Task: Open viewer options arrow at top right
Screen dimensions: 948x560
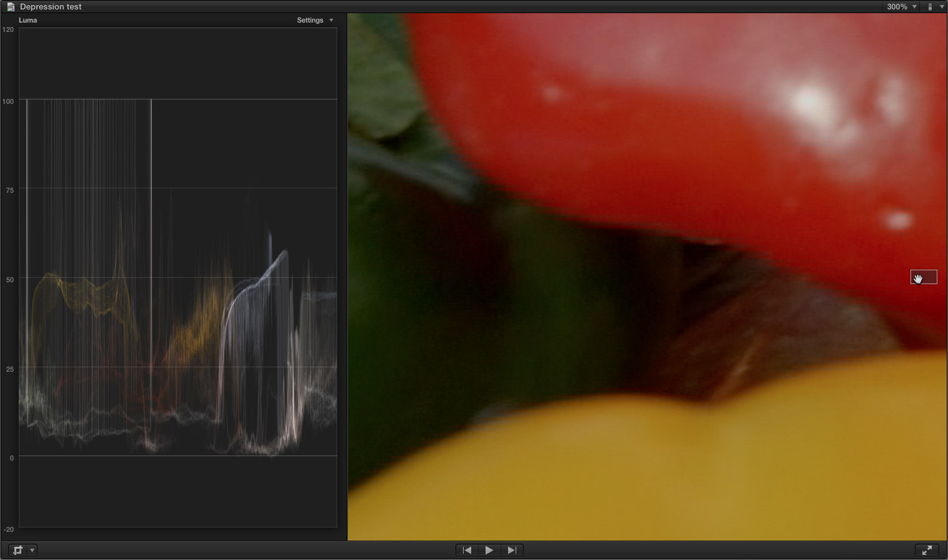Action: pyautogui.click(x=942, y=7)
